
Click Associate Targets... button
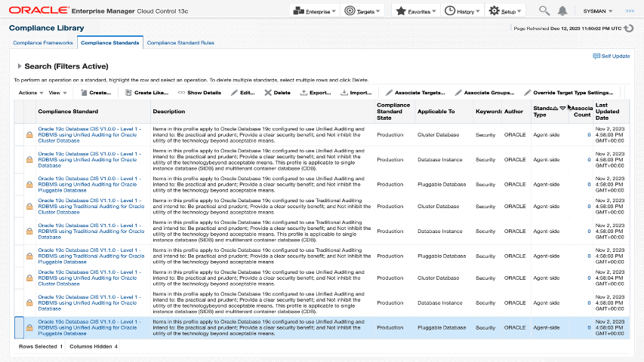(415, 93)
